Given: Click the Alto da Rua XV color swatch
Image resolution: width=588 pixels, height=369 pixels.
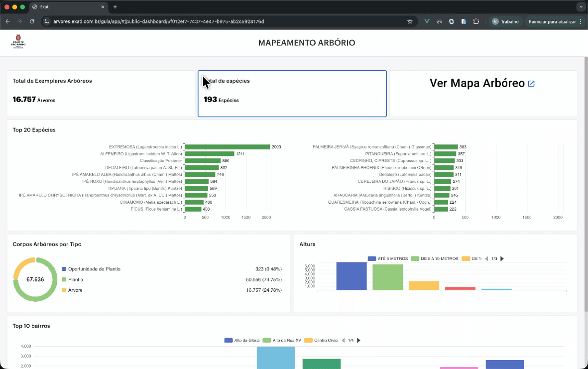Looking at the screenshot, I should [267, 341].
